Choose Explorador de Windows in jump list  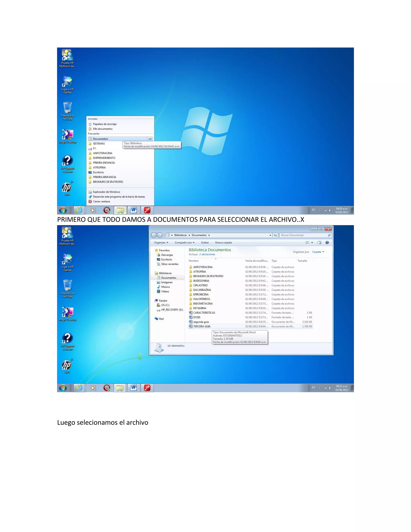click(106, 192)
